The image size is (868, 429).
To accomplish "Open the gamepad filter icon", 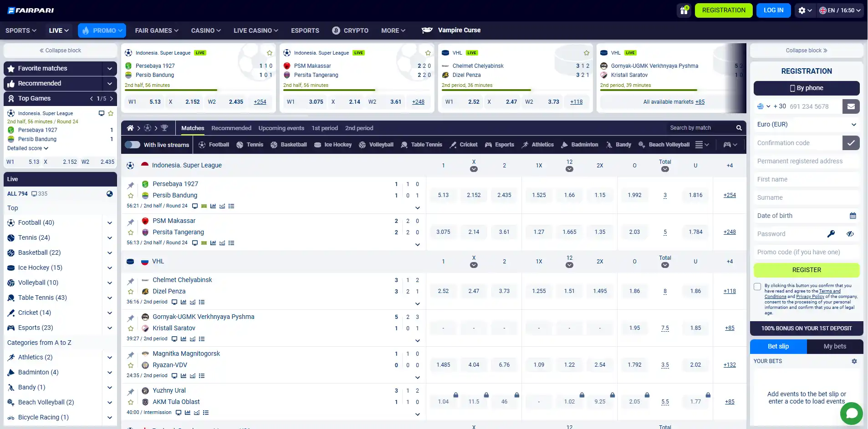I will click(x=730, y=145).
